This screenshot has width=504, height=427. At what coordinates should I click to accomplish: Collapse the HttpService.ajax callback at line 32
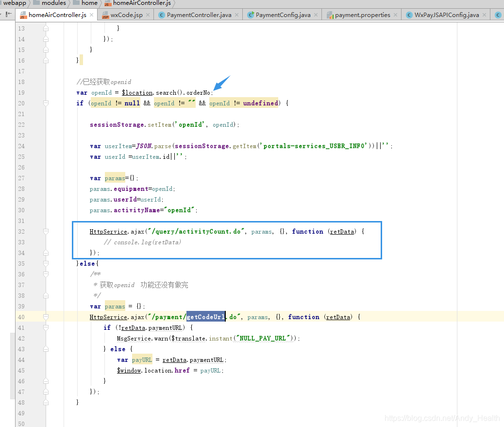tap(46, 232)
